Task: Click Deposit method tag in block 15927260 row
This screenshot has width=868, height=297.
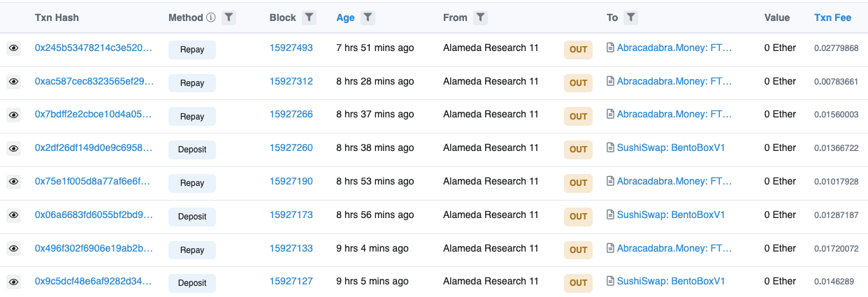Action: (x=192, y=150)
